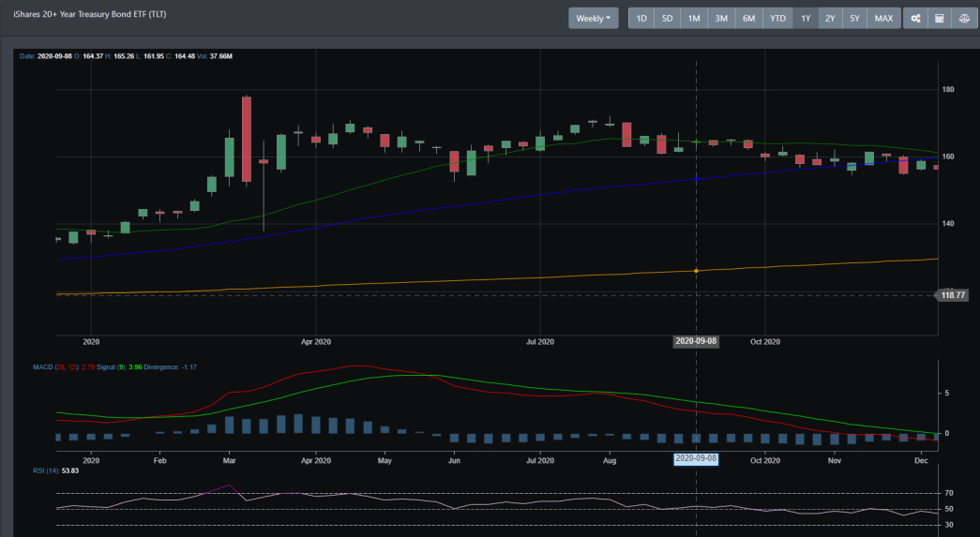Viewport: 980px width, 537px height.
Task: Click the 118.77 price label on axis
Action: (953, 295)
